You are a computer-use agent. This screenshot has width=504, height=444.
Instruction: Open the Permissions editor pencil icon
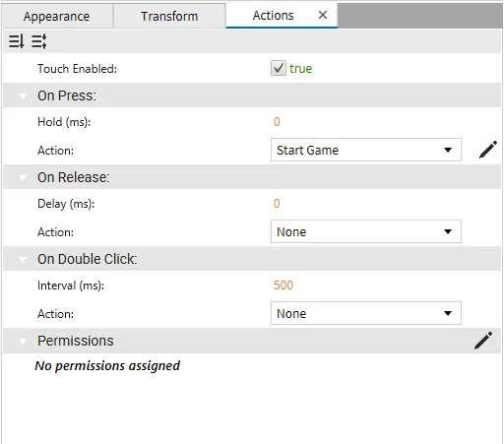pyautogui.click(x=483, y=341)
